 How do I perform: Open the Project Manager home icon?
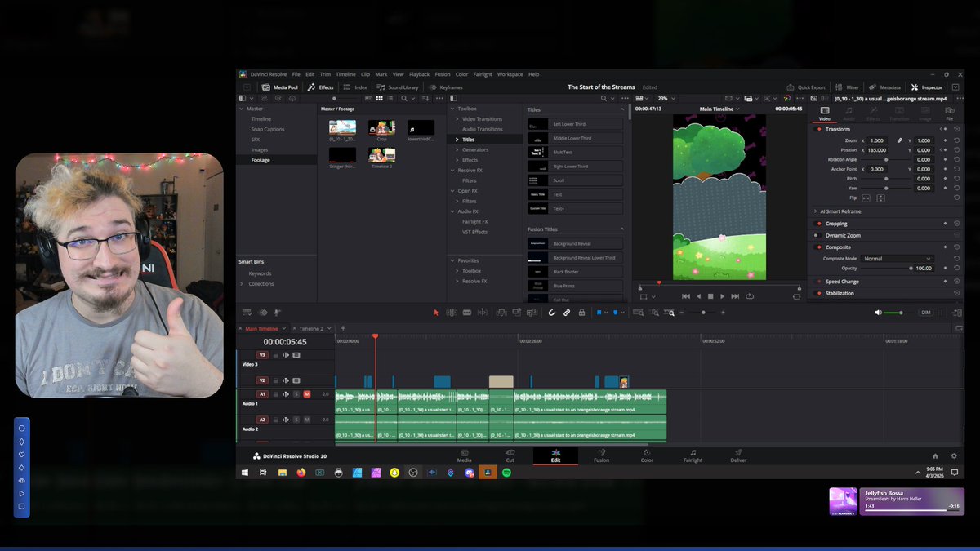tap(936, 456)
